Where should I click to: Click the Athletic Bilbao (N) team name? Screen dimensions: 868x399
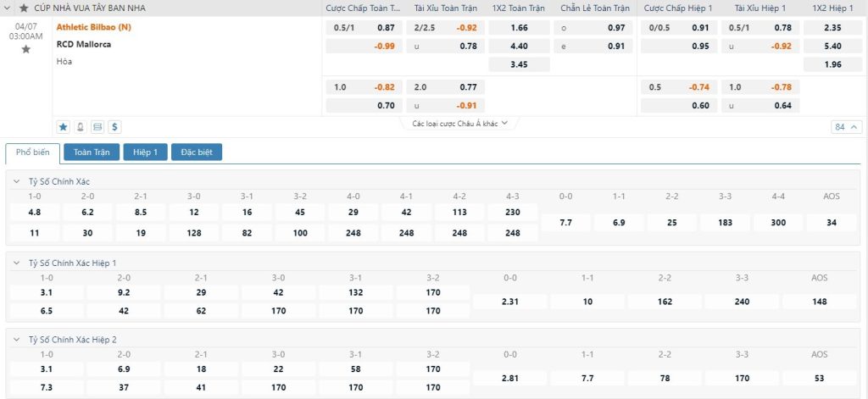(x=93, y=27)
